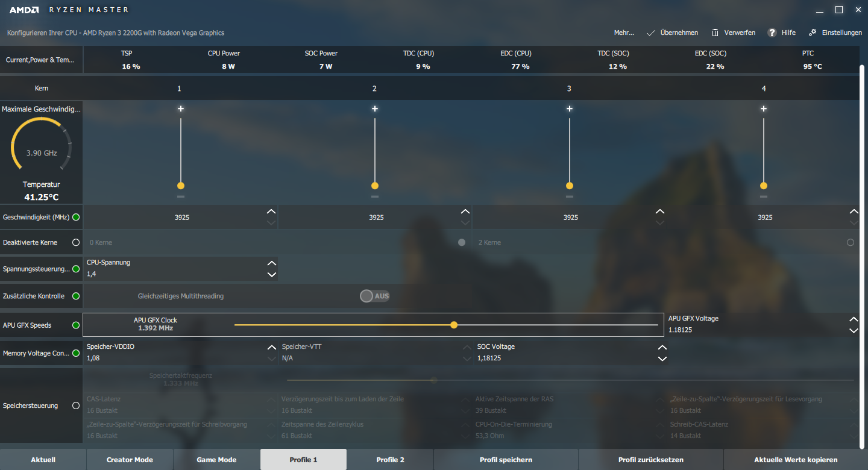Image resolution: width=868 pixels, height=470 pixels.
Task: Click core 3 speed slider handle
Action: pos(570,186)
